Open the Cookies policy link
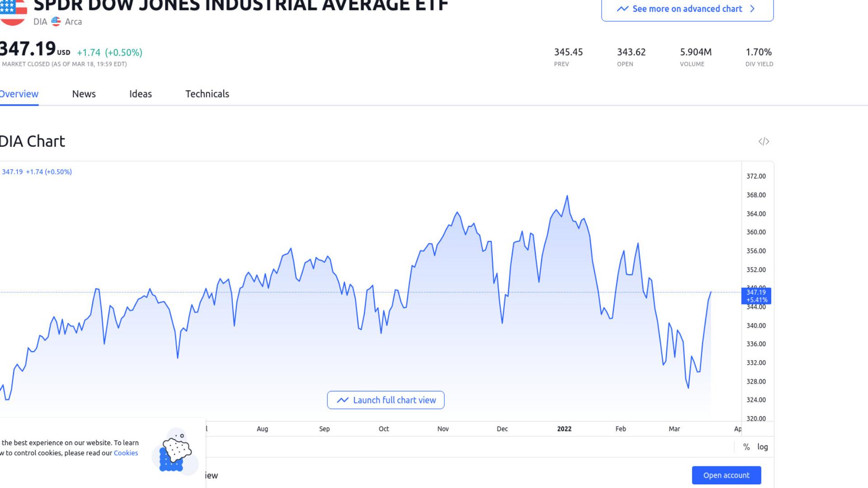868x488 pixels. 126,453
